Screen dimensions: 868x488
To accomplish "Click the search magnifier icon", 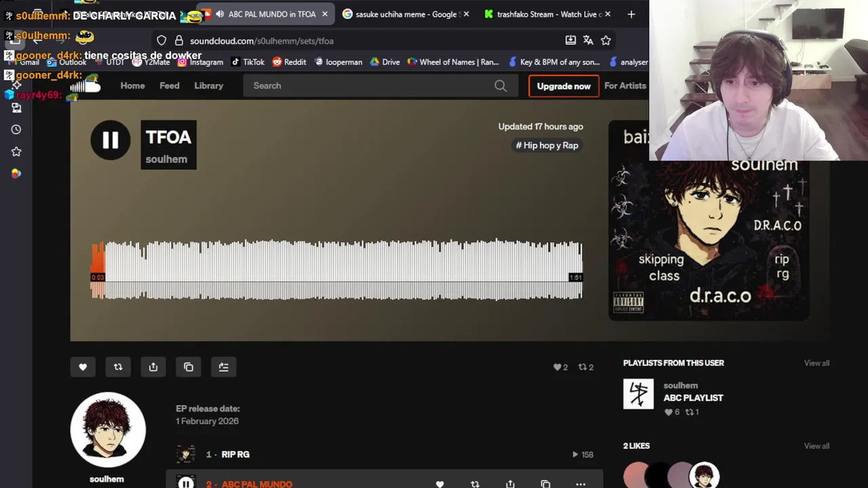I will (x=500, y=85).
